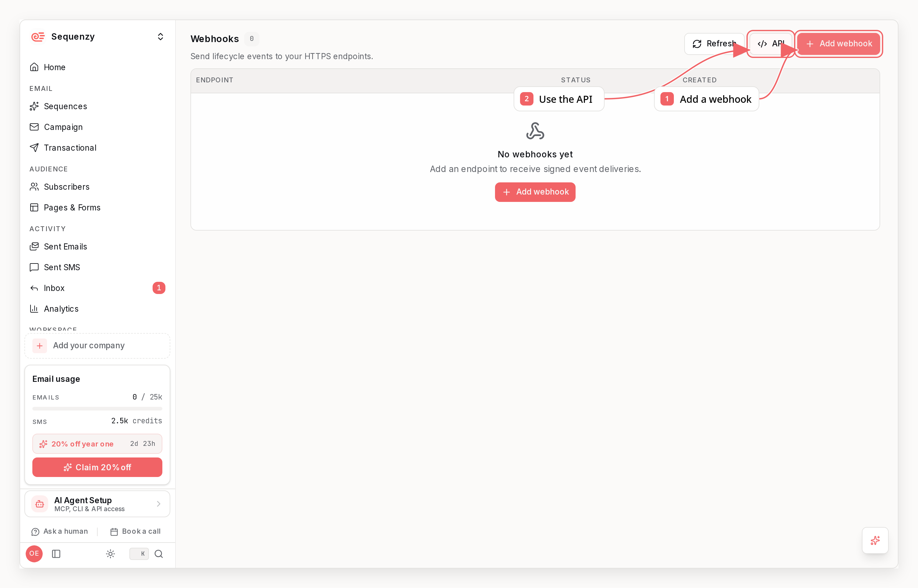Click the webhook icon above No webhooks yet
Image resolution: width=918 pixels, height=588 pixels.
point(535,131)
